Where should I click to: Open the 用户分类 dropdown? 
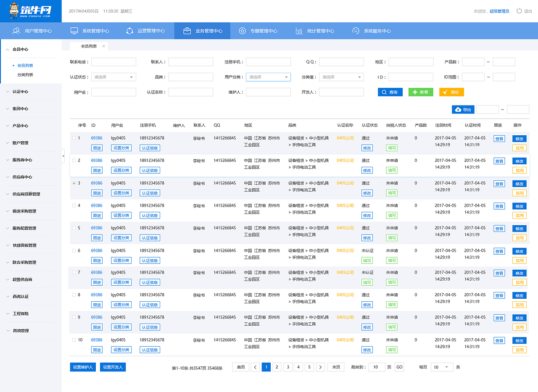pyautogui.click(x=268, y=77)
